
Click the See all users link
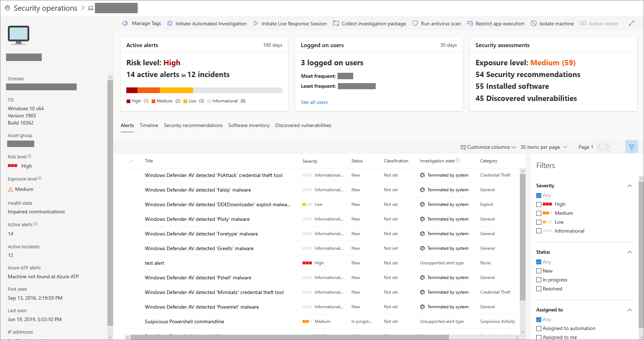click(314, 102)
